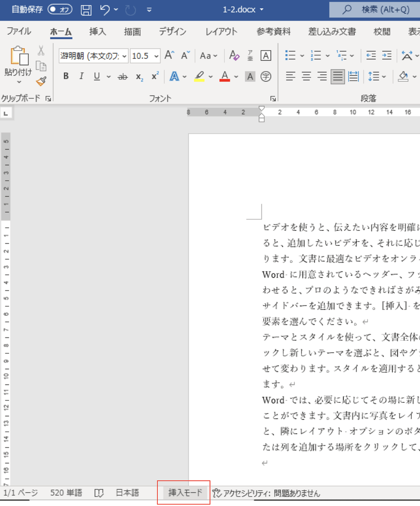Screen dimensions: 420x506
Task: Toggle Italic formatting
Action: 81,77
